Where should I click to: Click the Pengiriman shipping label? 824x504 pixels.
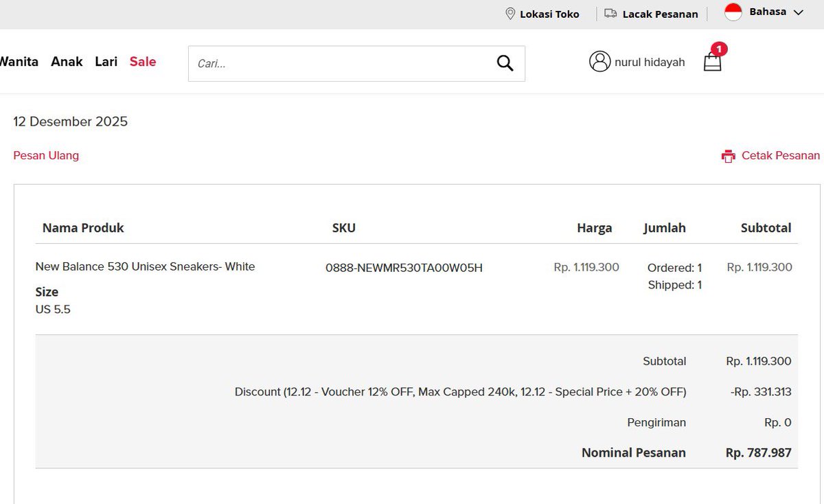pos(656,423)
